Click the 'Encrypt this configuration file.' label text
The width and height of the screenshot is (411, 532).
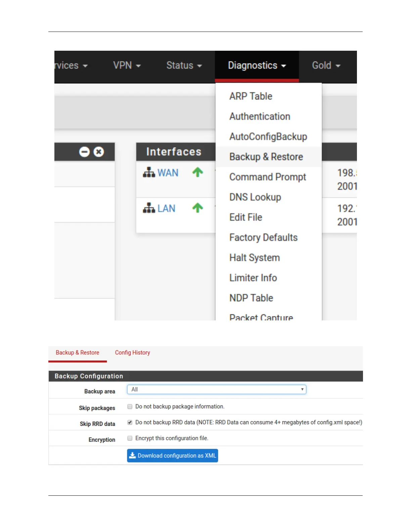pos(172,438)
